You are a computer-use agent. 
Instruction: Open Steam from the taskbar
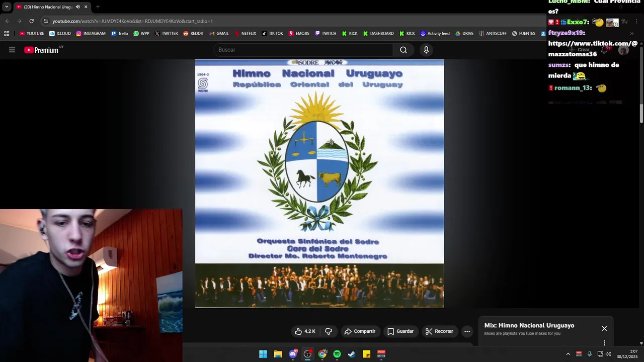pos(352,354)
